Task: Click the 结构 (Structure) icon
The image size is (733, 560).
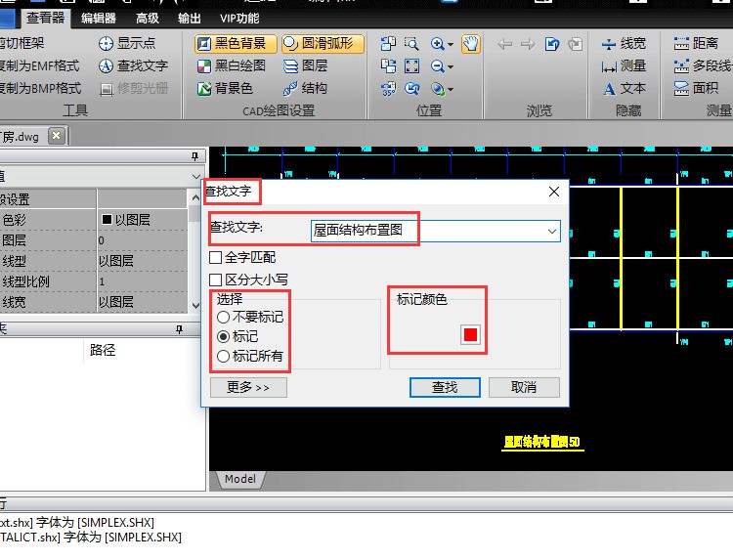Action: (291, 88)
